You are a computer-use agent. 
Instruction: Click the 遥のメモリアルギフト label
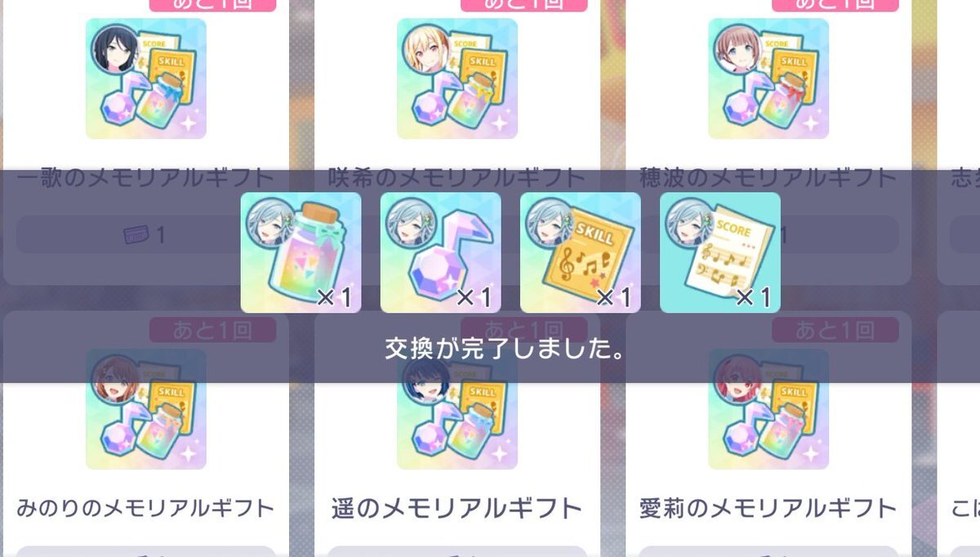click(x=457, y=508)
